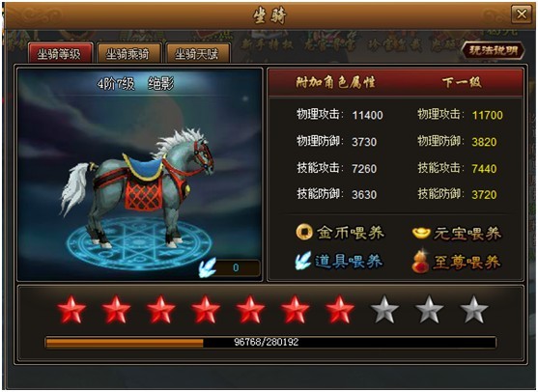Screen dimensions: 538x392
Task: Close the 坐骑 window
Action: (522, 14)
